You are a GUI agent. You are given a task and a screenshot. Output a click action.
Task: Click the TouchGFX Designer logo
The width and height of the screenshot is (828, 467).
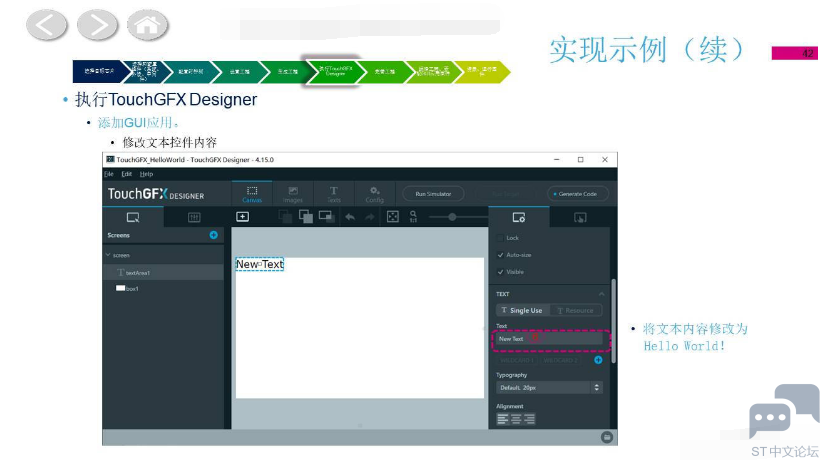coord(156,194)
